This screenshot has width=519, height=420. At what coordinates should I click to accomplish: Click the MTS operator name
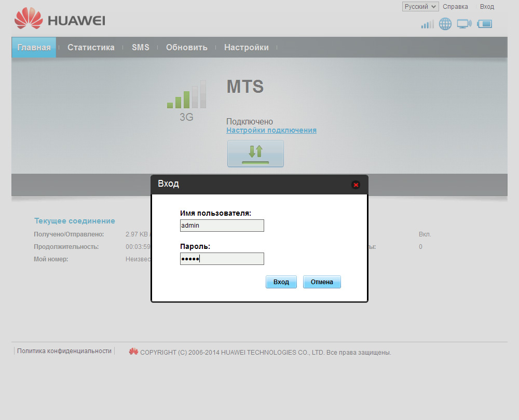click(x=245, y=87)
